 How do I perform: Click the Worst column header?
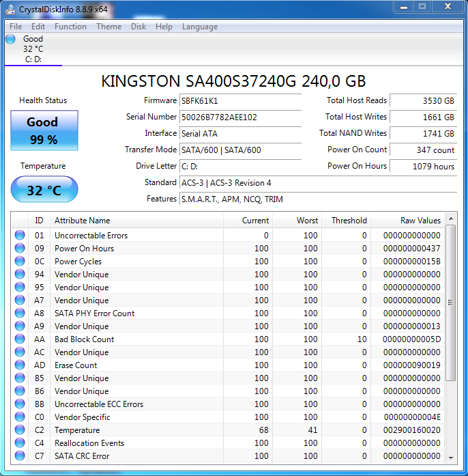click(x=297, y=221)
